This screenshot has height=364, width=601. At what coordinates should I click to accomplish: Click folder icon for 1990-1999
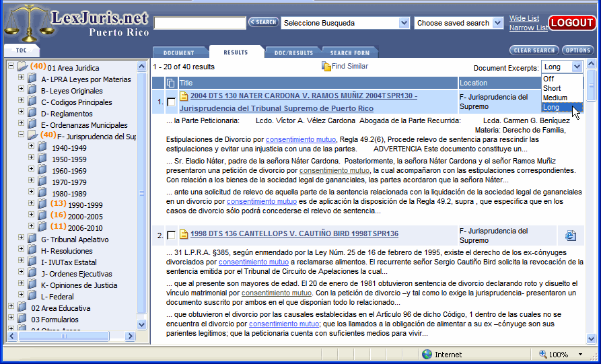click(42, 205)
